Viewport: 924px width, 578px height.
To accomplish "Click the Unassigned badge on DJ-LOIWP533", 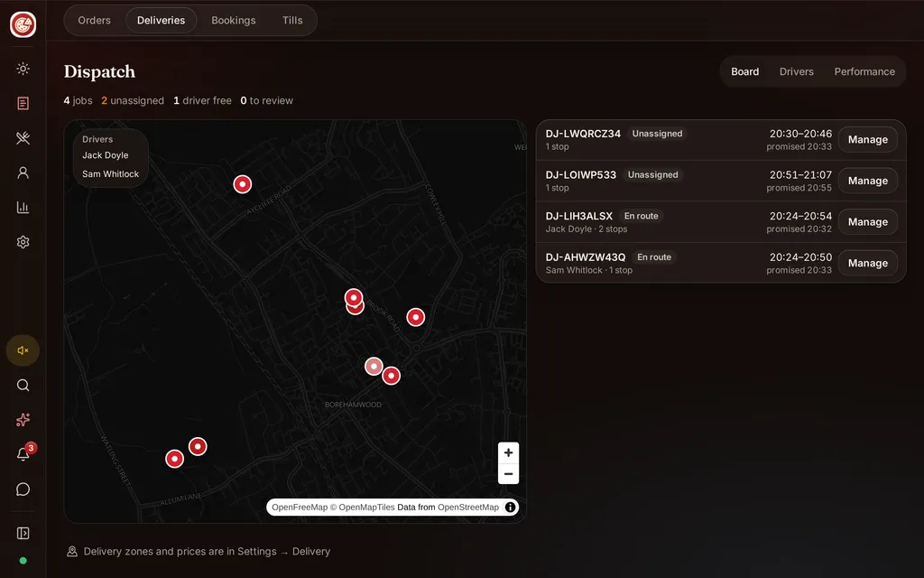I will pyautogui.click(x=652, y=175).
